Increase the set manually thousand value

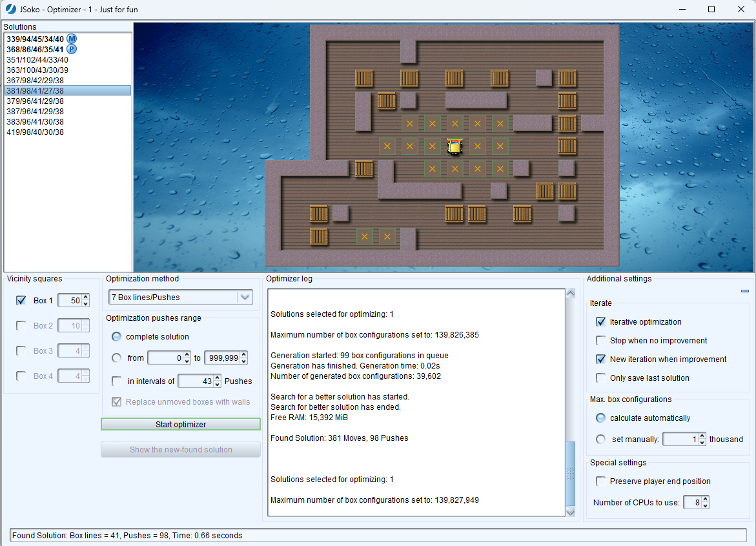[x=702, y=436]
